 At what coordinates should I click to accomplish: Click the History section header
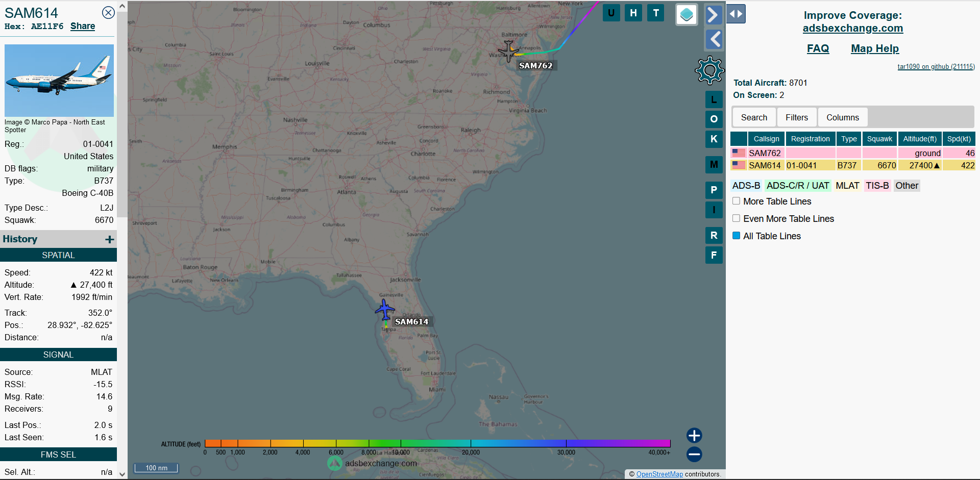(58, 239)
